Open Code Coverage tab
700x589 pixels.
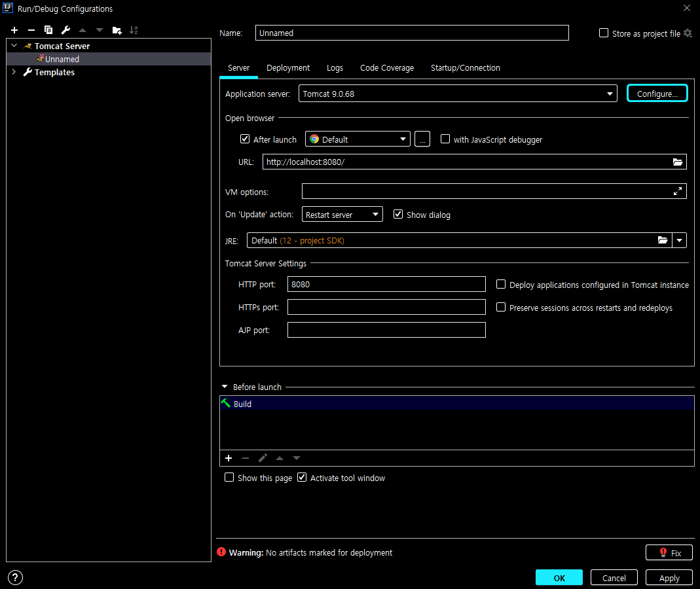click(386, 68)
